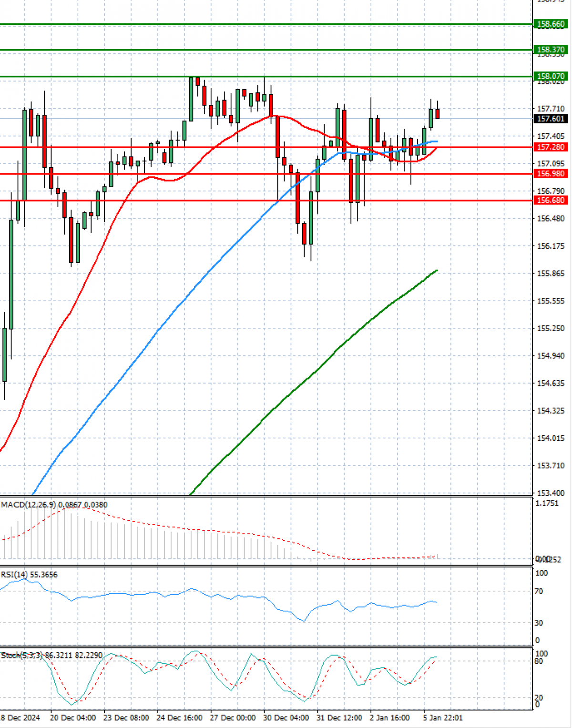The image size is (572, 728).
Task: Click the 2 Jan 16:00 time label
Action: pyautogui.click(x=389, y=718)
